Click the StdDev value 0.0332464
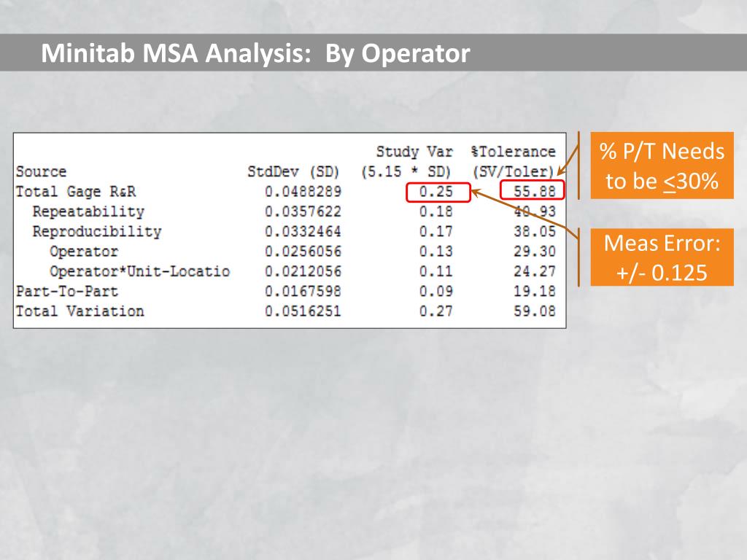The image size is (747, 560). point(303,231)
